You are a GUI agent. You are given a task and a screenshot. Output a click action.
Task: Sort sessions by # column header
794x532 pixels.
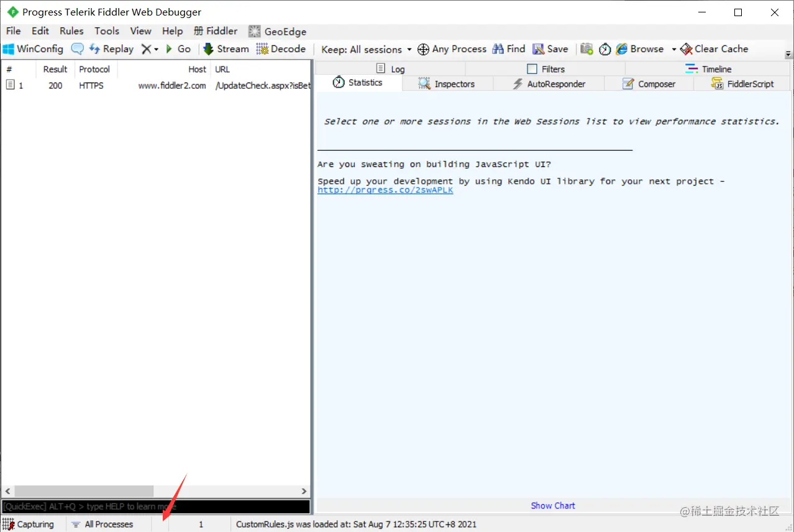[x=19, y=69]
